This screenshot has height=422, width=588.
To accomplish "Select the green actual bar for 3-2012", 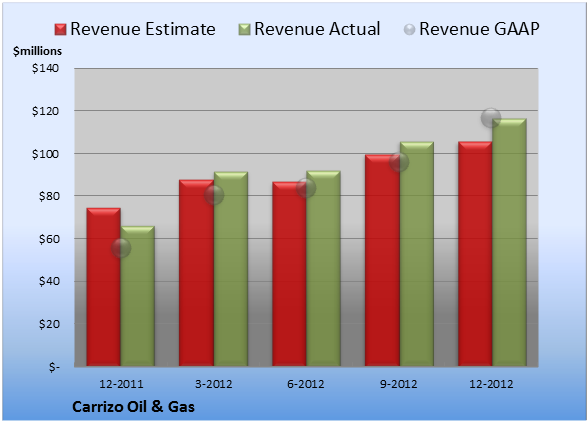I will (x=231, y=269).
